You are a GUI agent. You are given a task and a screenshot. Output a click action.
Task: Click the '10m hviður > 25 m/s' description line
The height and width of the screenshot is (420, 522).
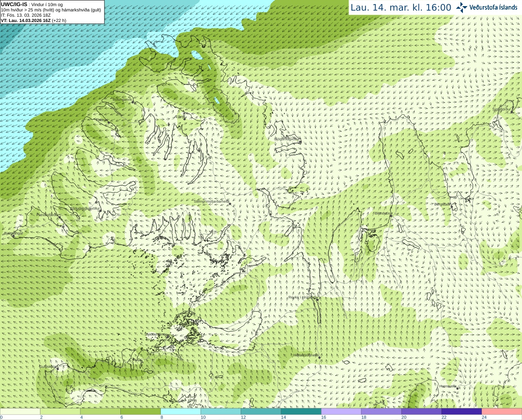click(x=51, y=10)
